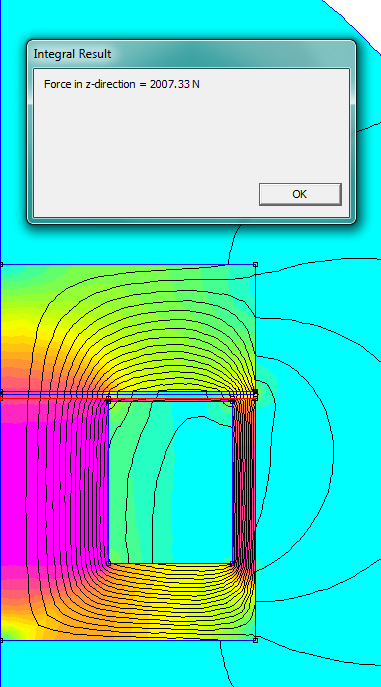Click inside the cyan-green coil window area
The height and width of the screenshot is (687, 381).
click(x=171, y=482)
